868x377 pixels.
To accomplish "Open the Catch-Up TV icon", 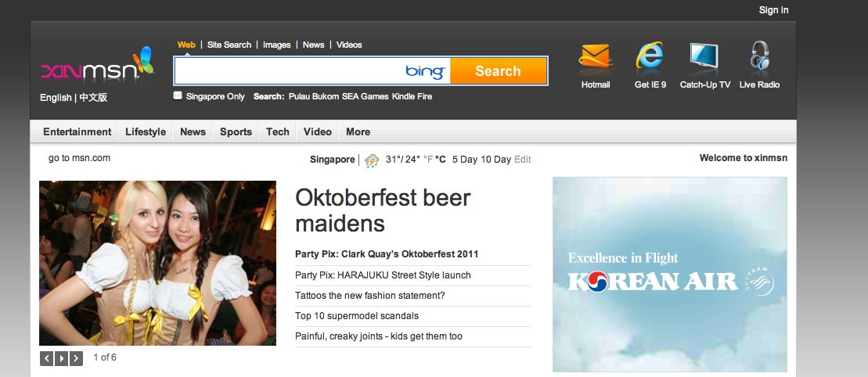I will (x=704, y=56).
